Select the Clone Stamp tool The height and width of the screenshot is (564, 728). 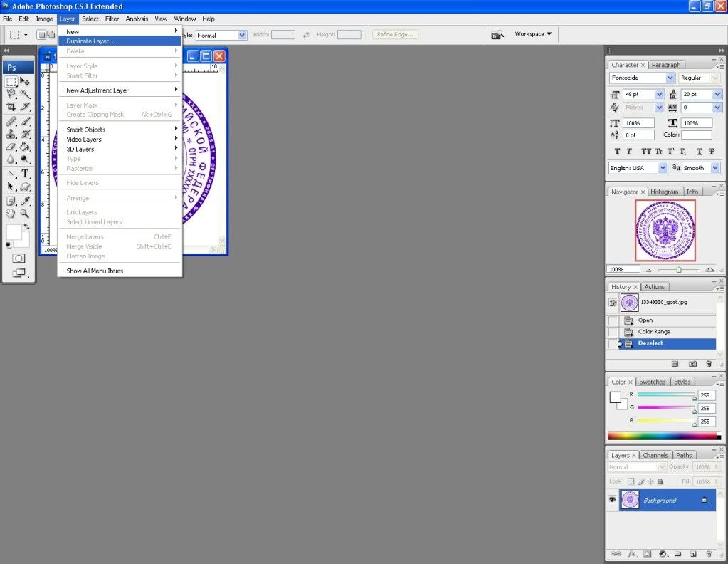[11, 134]
